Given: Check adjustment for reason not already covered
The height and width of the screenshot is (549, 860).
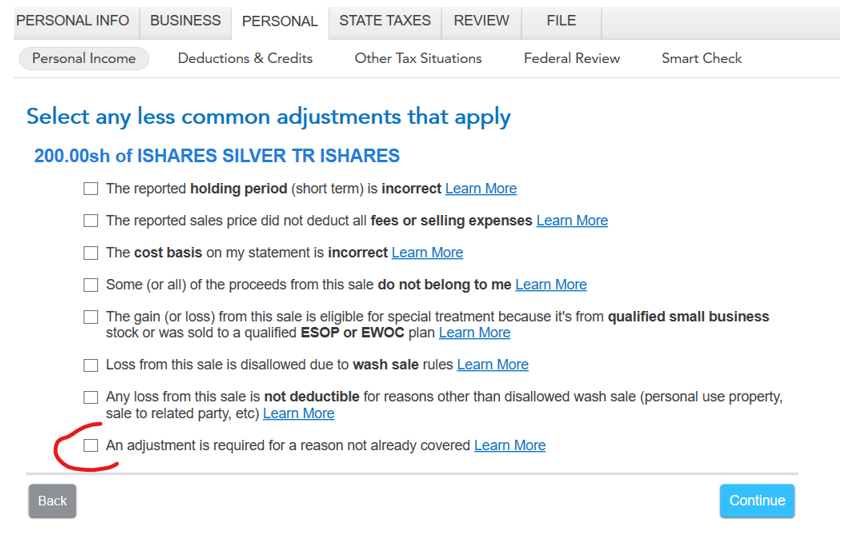Looking at the screenshot, I should [91, 446].
